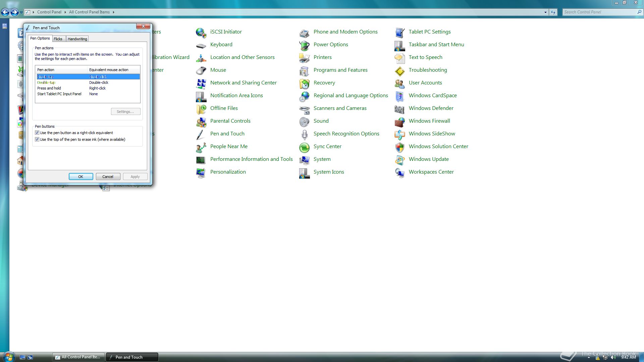644x362 pixels.
Task: Open Location and Other Sensors icon
Action: click(201, 58)
